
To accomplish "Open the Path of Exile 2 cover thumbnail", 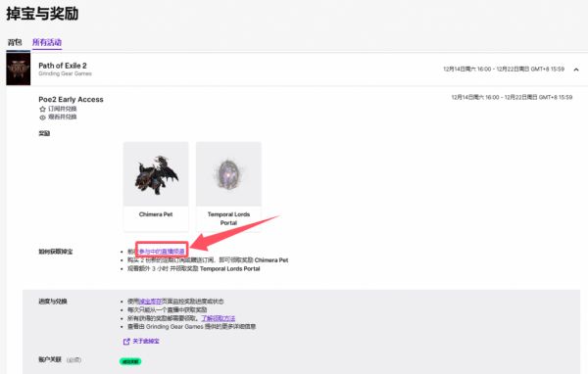I will 18,69.
